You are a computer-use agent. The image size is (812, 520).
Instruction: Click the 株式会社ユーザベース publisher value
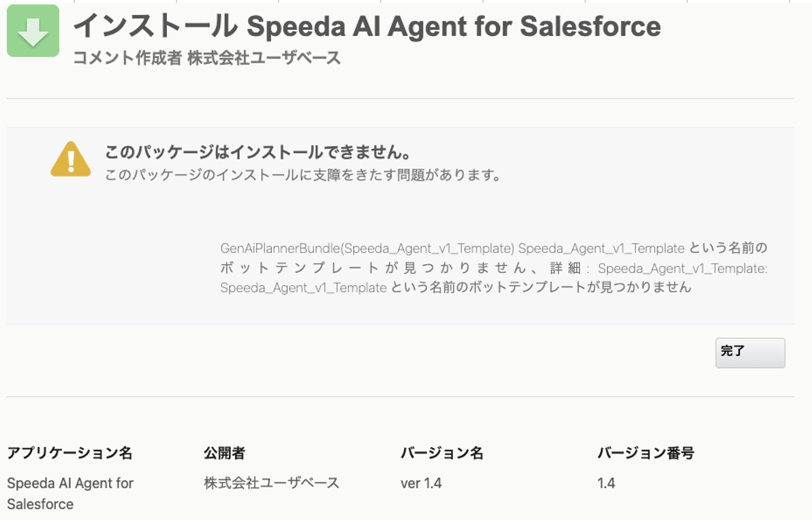pyautogui.click(x=271, y=483)
